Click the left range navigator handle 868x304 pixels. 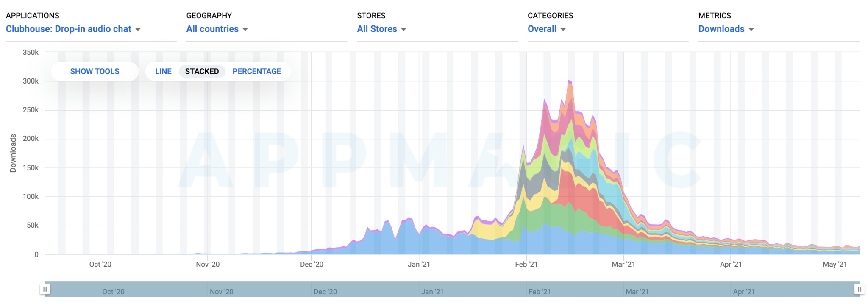(x=45, y=289)
